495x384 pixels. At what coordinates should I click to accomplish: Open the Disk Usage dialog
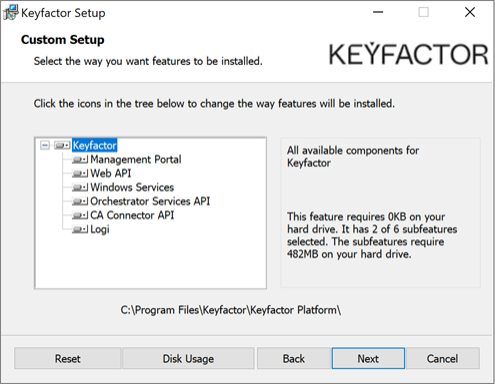click(188, 358)
